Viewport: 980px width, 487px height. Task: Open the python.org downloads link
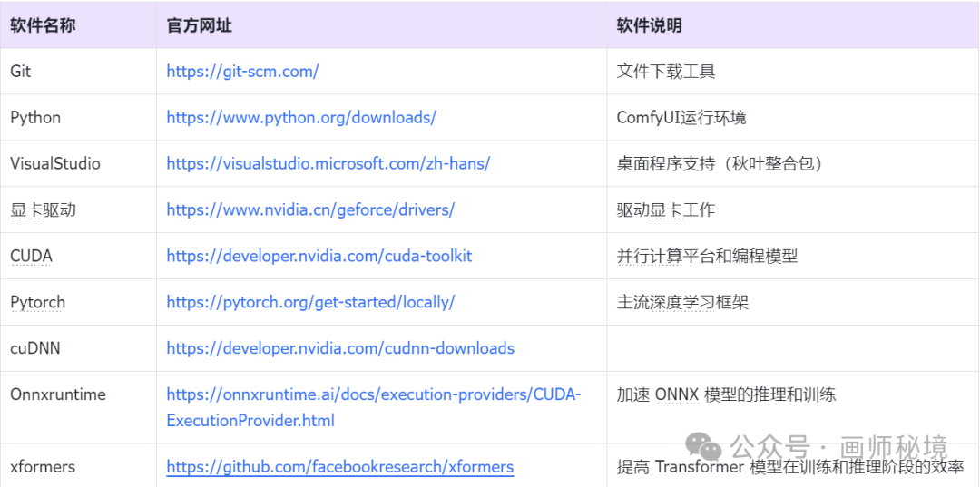[301, 117]
